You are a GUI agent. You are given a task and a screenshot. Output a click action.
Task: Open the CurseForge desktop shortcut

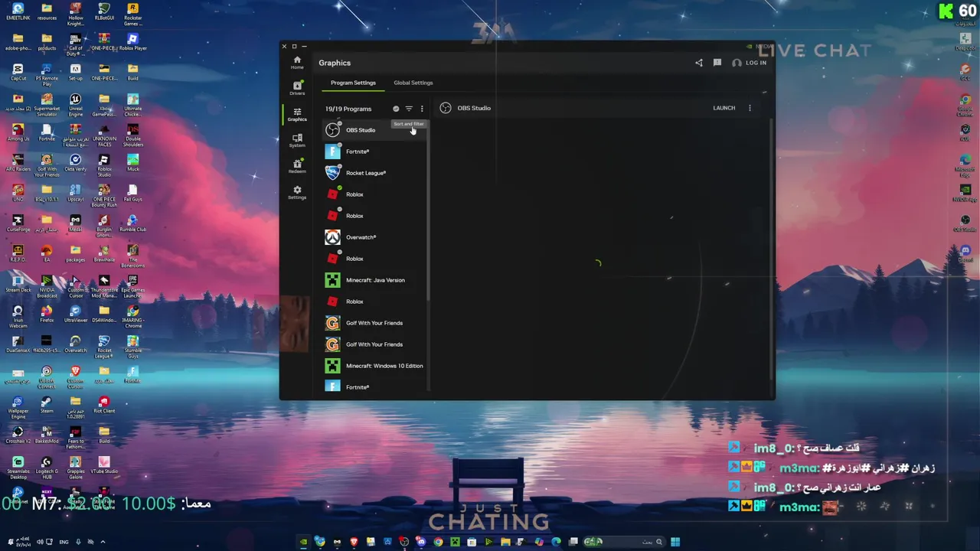coord(18,223)
